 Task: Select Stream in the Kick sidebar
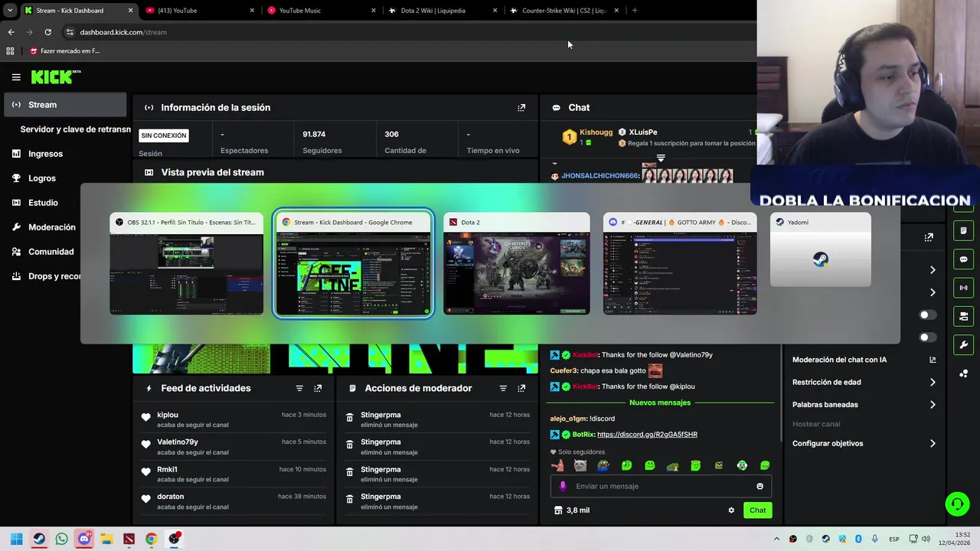66,105
